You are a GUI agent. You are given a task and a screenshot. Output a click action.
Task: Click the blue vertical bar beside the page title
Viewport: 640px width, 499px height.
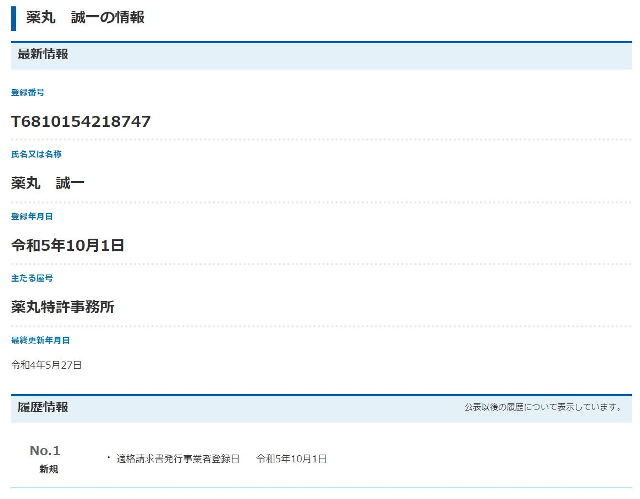coord(14,17)
